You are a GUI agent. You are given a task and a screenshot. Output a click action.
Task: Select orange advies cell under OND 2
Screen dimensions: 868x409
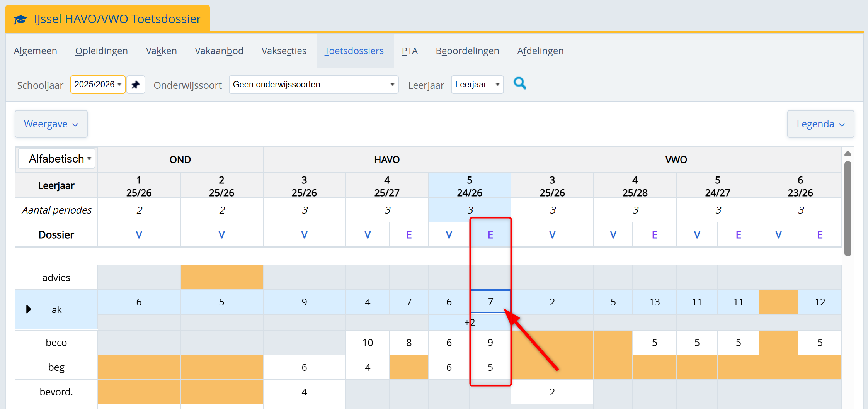[x=221, y=277]
